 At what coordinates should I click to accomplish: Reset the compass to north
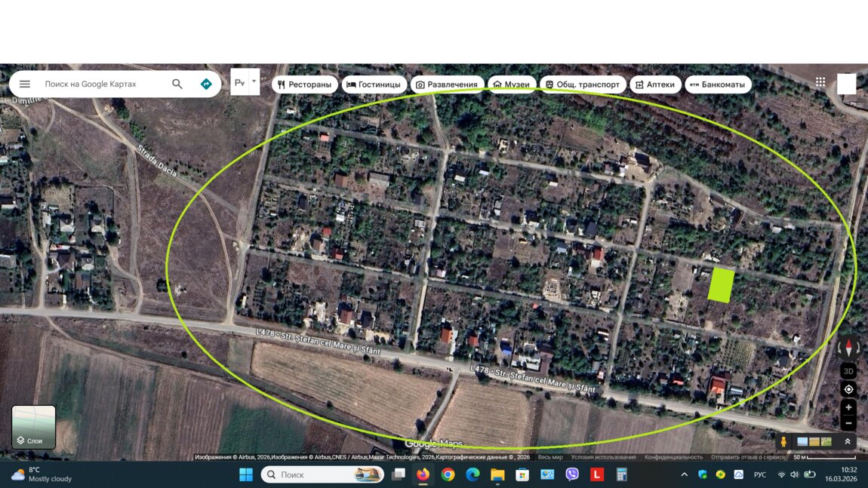(x=849, y=348)
